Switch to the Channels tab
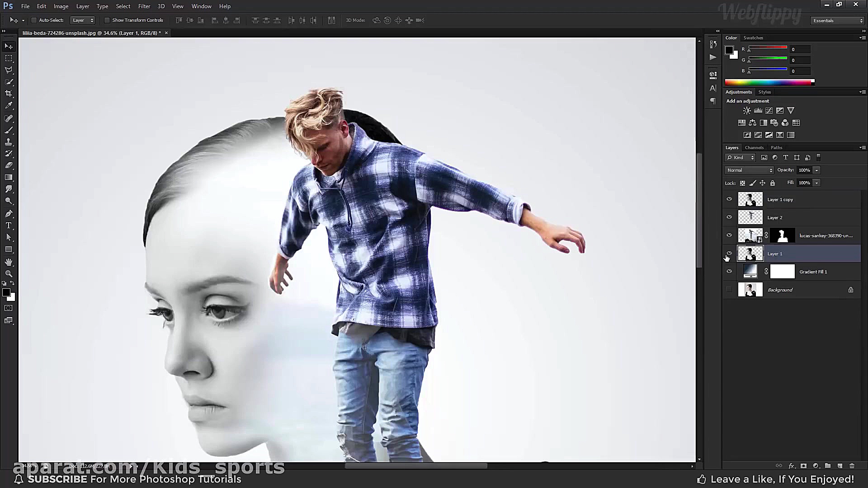 (754, 148)
